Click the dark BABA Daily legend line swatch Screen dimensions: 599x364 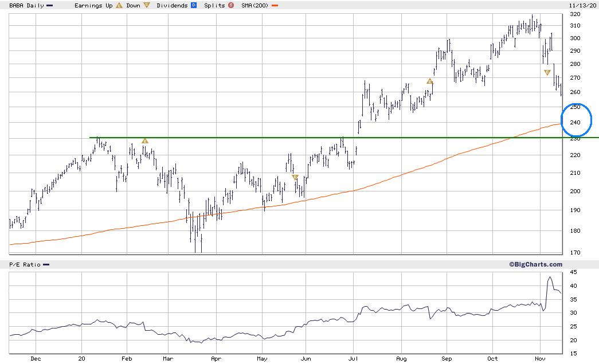[x=49, y=6]
